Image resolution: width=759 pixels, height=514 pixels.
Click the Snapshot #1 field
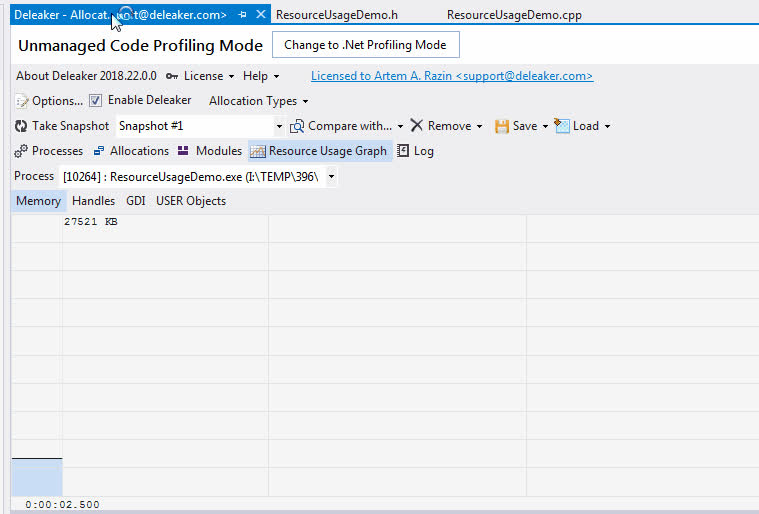click(195, 126)
